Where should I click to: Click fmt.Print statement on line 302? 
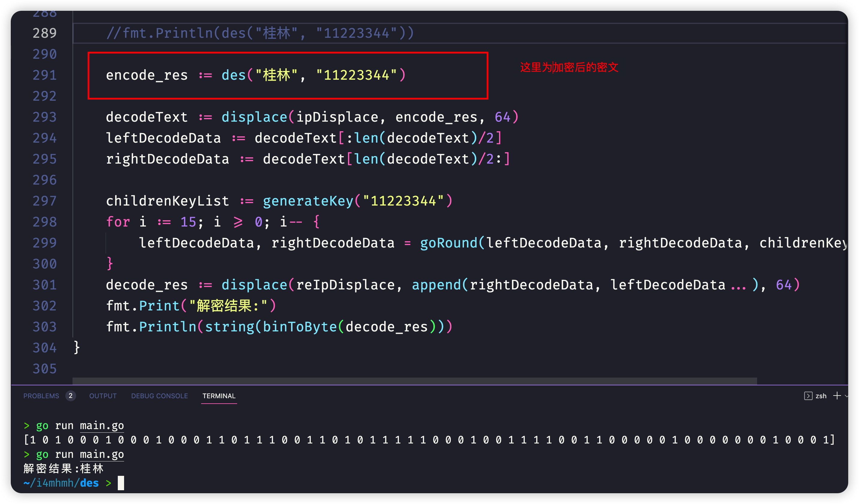(x=191, y=306)
